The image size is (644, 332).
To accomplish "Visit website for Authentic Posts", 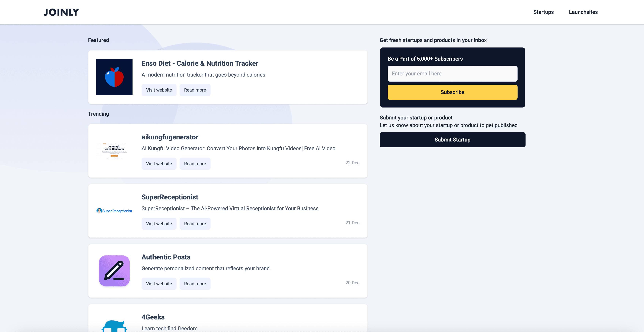I will point(159,284).
